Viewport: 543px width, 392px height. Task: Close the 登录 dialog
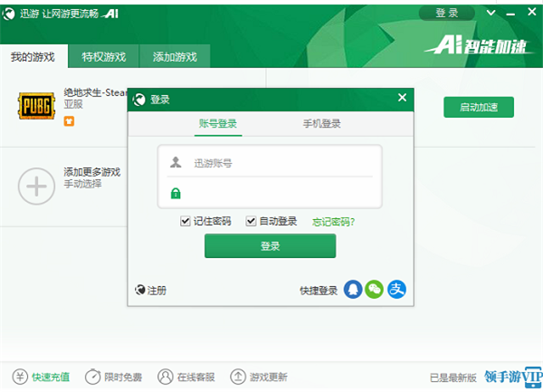(402, 98)
